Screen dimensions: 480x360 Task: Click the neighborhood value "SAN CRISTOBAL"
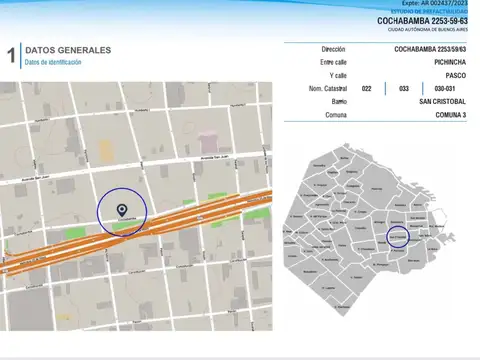point(442,102)
